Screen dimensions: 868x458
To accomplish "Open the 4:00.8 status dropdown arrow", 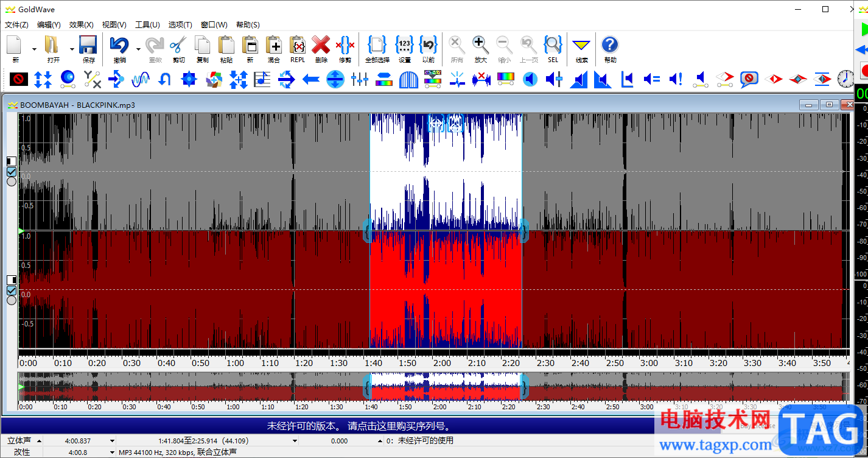I will coord(112,453).
